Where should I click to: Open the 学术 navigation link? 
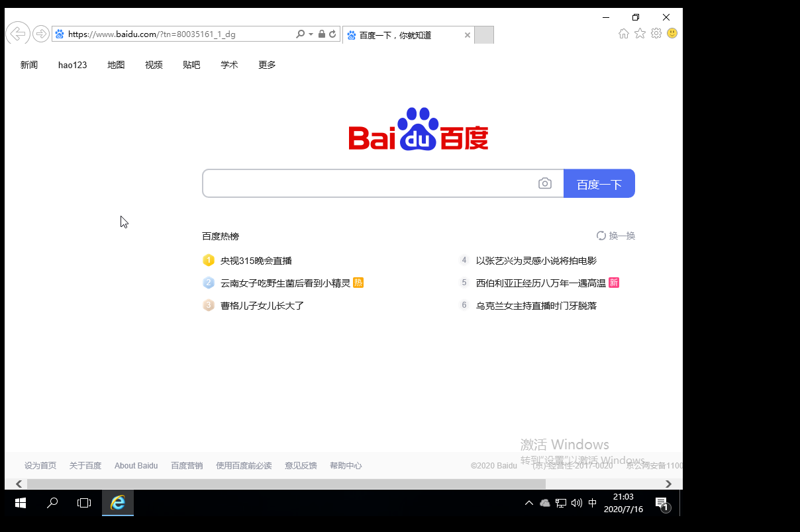(x=230, y=65)
